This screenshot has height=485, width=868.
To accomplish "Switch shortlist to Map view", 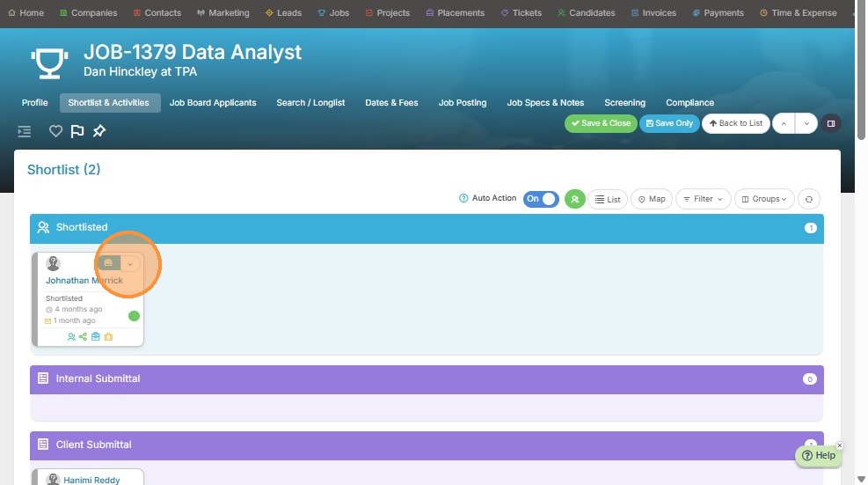I will (652, 199).
